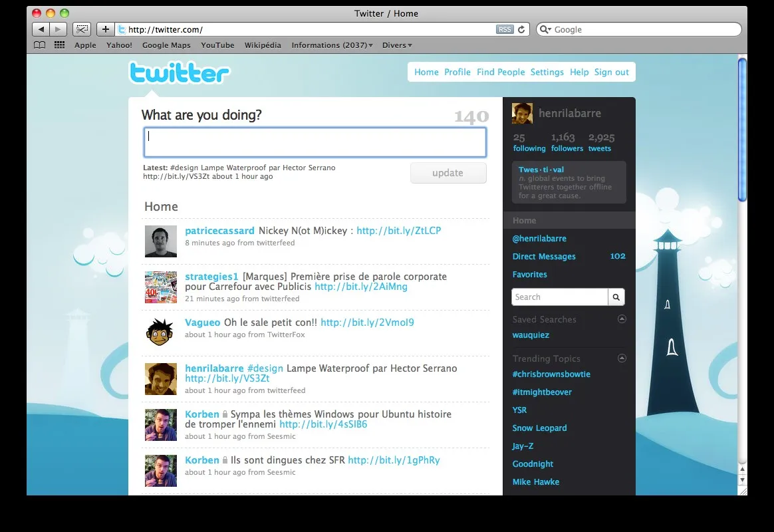Image resolution: width=774 pixels, height=532 pixels.
Task: Open the Snow Leopard trending topic
Action: (x=539, y=428)
